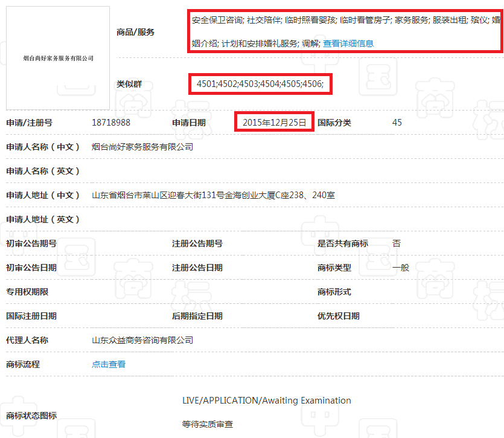Click the trademark image thumbnail 烟台尚好家务服务有限公司
Viewport: 504px width, 438px height.
pyautogui.click(x=58, y=58)
